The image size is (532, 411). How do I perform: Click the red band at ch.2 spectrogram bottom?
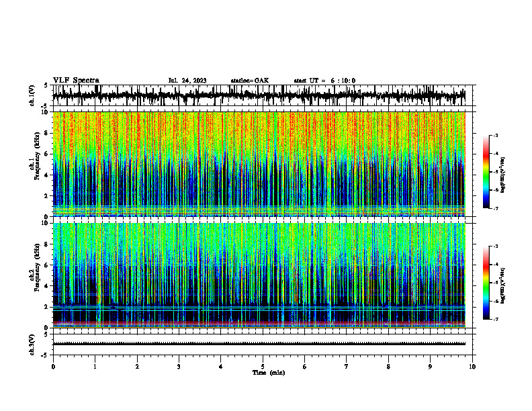tap(259, 323)
